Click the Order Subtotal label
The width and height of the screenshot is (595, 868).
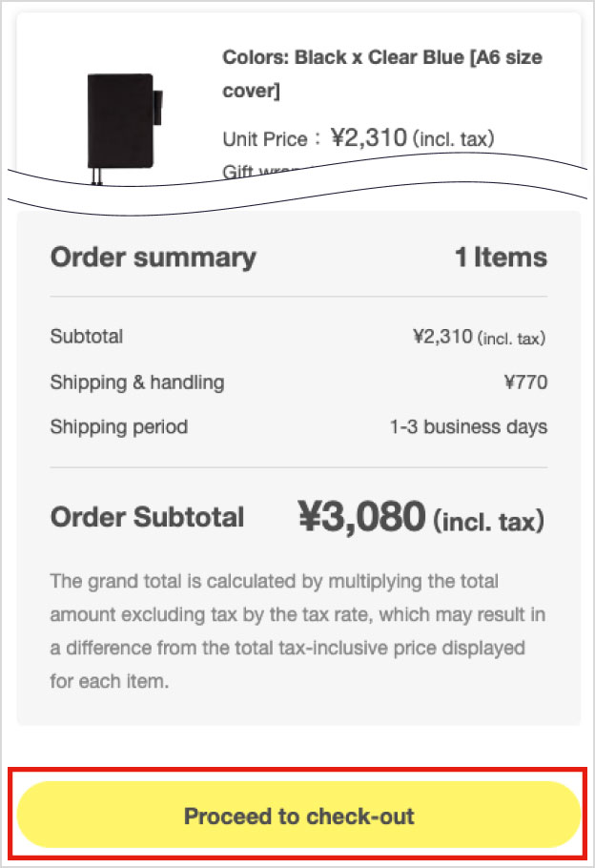click(147, 517)
